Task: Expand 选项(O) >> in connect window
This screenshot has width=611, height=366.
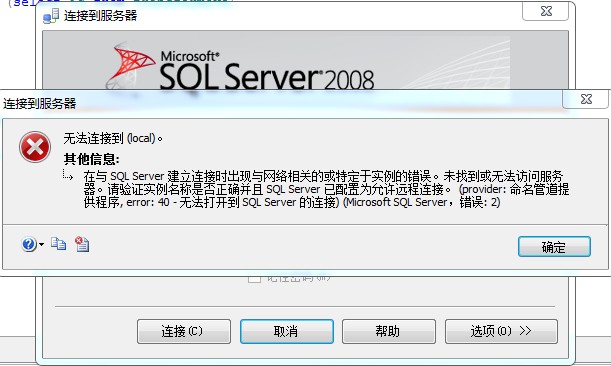Action: (501, 331)
